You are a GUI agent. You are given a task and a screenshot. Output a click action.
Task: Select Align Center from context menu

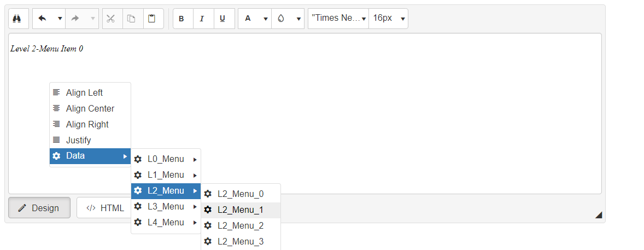(90, 108)
